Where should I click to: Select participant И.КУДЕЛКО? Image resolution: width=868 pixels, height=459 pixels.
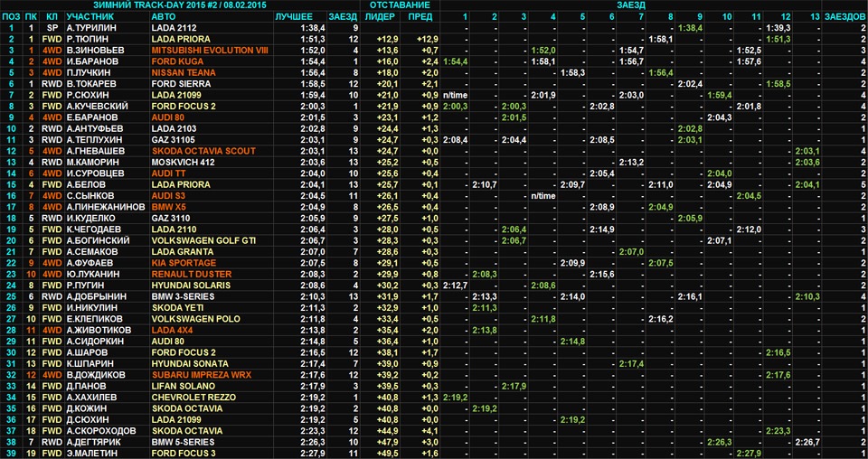click(91, 219)
